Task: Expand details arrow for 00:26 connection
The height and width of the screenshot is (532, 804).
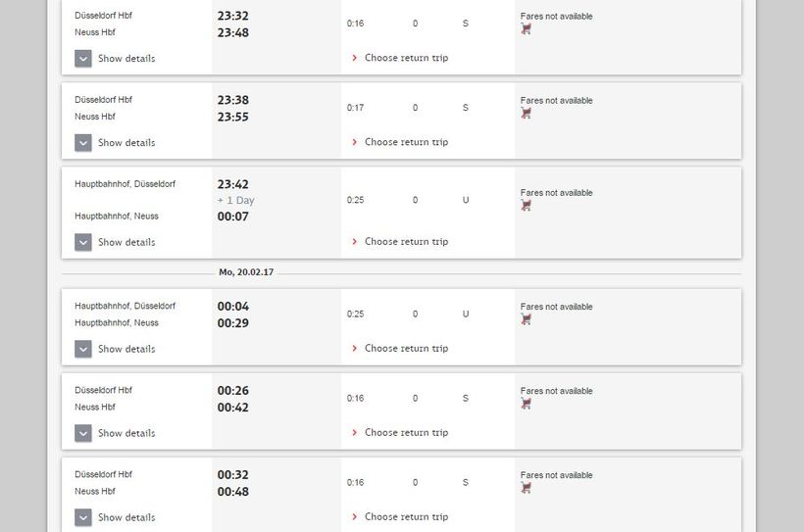Action: click(x=83, y=433)
